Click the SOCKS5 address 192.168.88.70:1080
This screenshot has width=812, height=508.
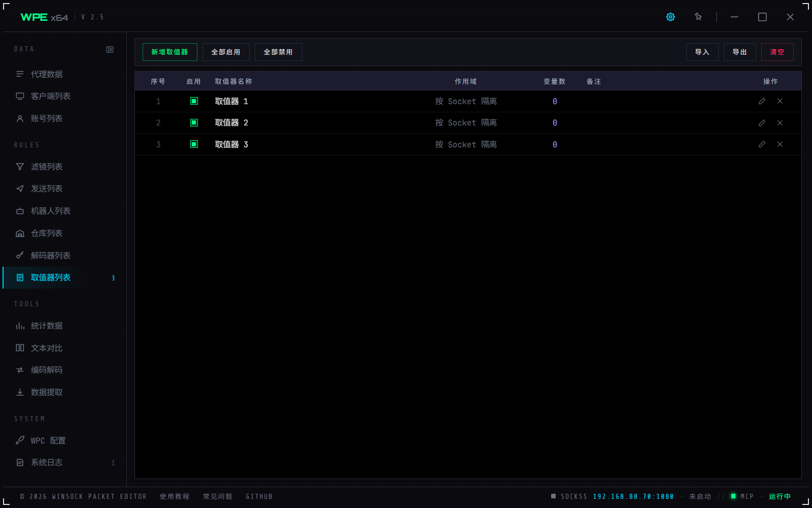point(633,496)
